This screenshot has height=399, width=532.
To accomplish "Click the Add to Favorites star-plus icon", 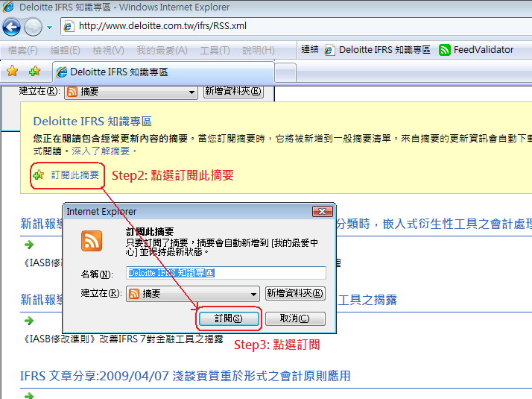I will coord(34,71).
